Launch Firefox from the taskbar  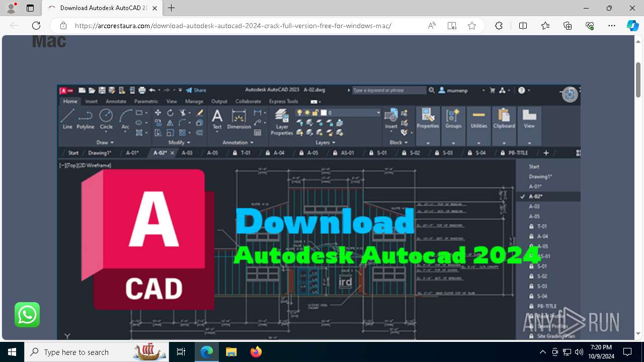click(x=256, y=352)
